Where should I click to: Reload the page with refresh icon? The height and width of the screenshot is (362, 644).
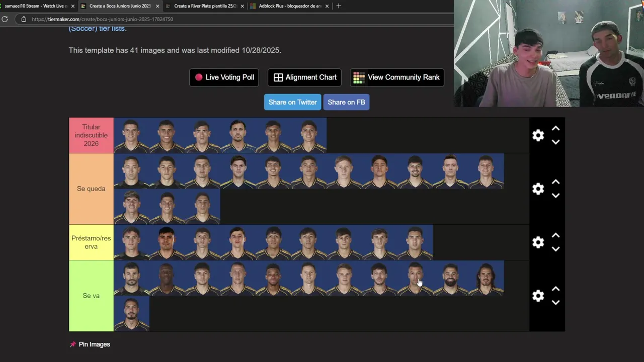[x=5, y=19]
